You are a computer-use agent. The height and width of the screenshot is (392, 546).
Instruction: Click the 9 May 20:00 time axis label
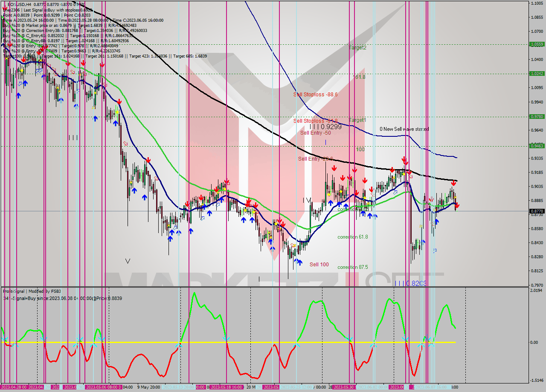148,387
